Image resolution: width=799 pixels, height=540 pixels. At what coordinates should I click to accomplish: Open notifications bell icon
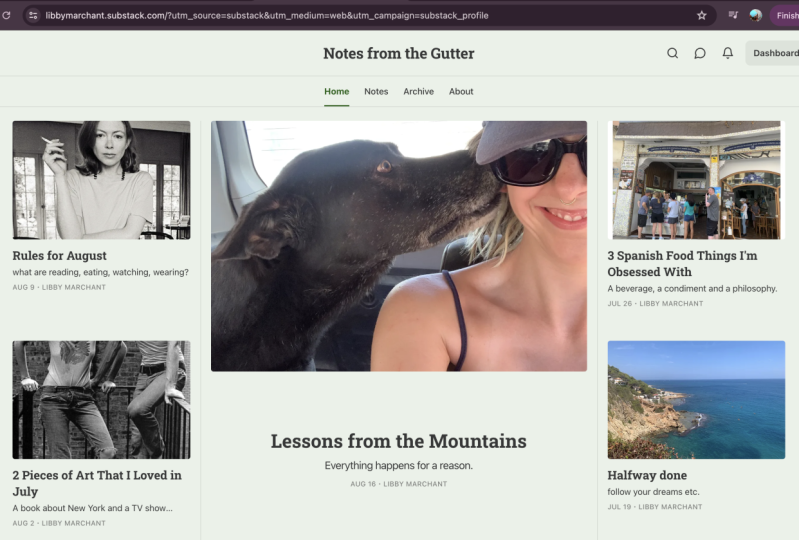tap(728, 53)
